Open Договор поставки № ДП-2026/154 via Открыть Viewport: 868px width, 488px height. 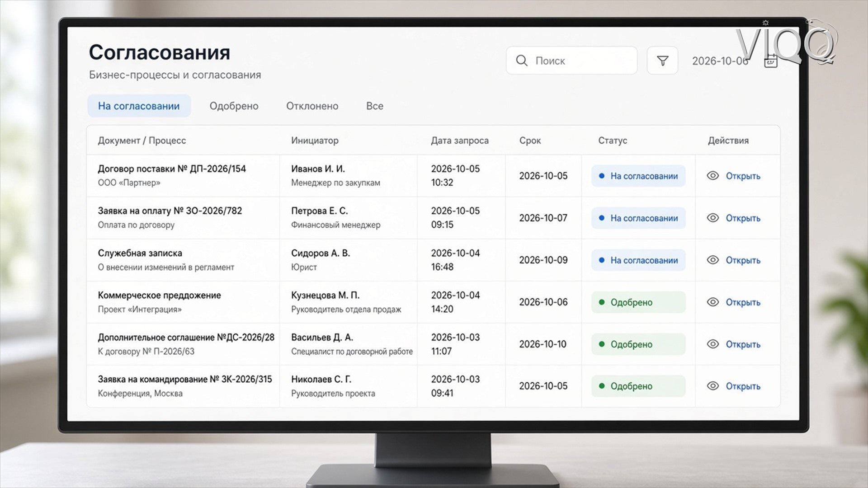tap(743, 176)
